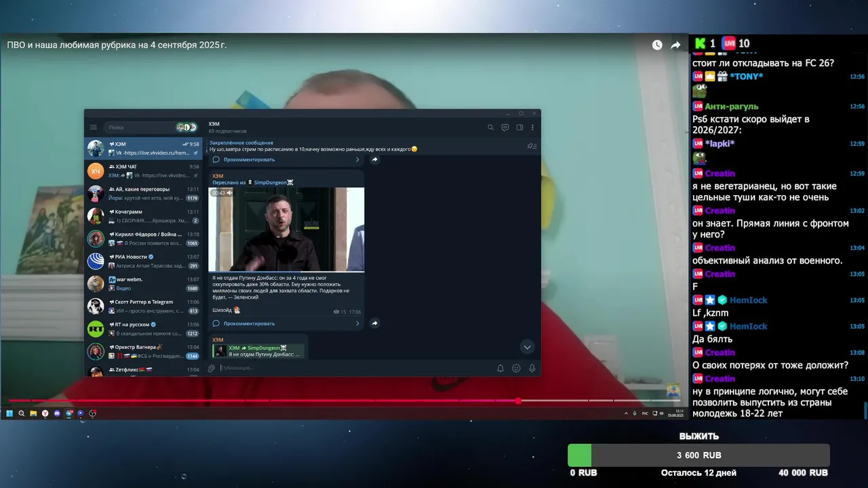
Task: Seek the red video progress bar
Action: tap(344, 401)
